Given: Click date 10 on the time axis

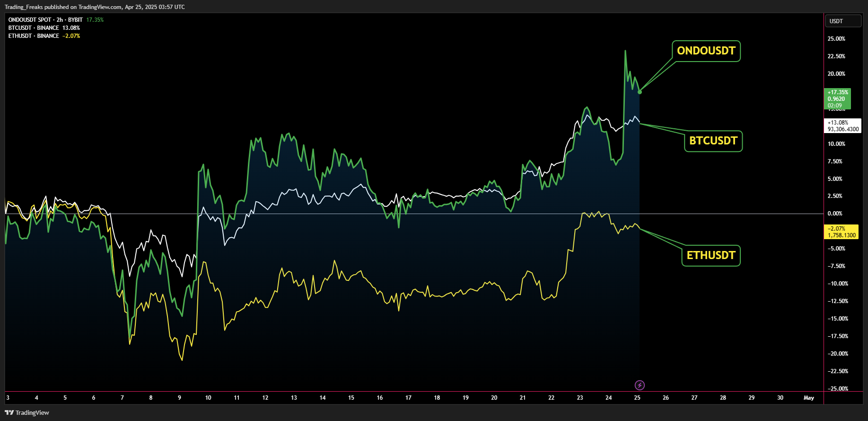Looking at the screenshot, I should (208, 398).
